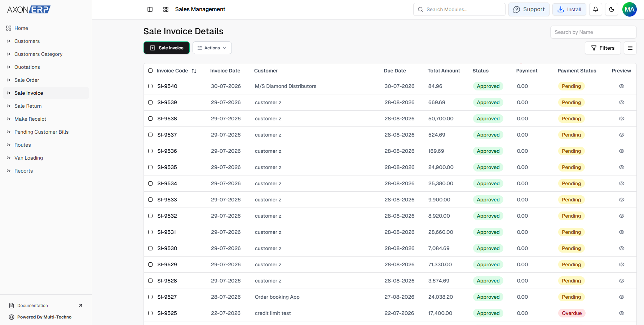The width and height of the screenshot is (644, 325).
Task: Expand Sale Return sidebar item
Action: pyautogui.click(x=46, y=106)
